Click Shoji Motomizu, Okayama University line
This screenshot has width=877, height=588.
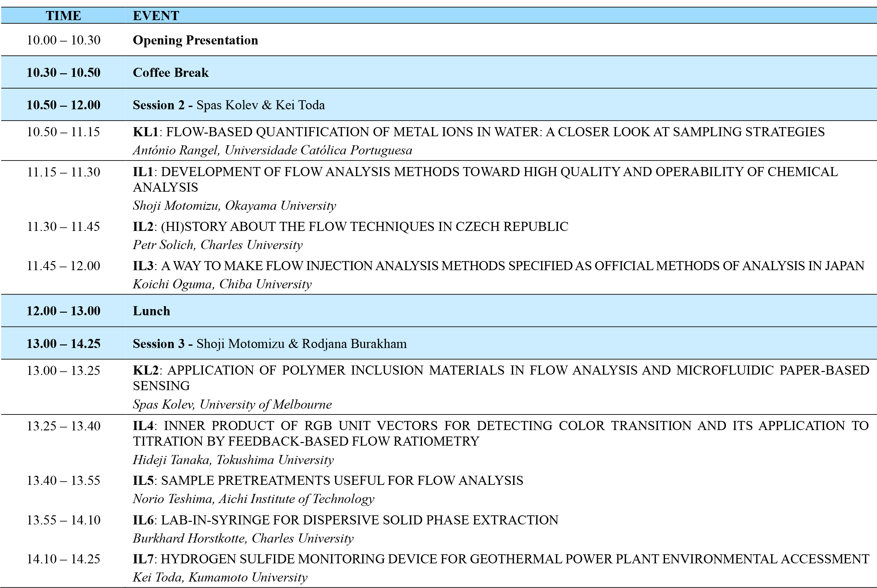pyautogui.click(x=234, y=206)
